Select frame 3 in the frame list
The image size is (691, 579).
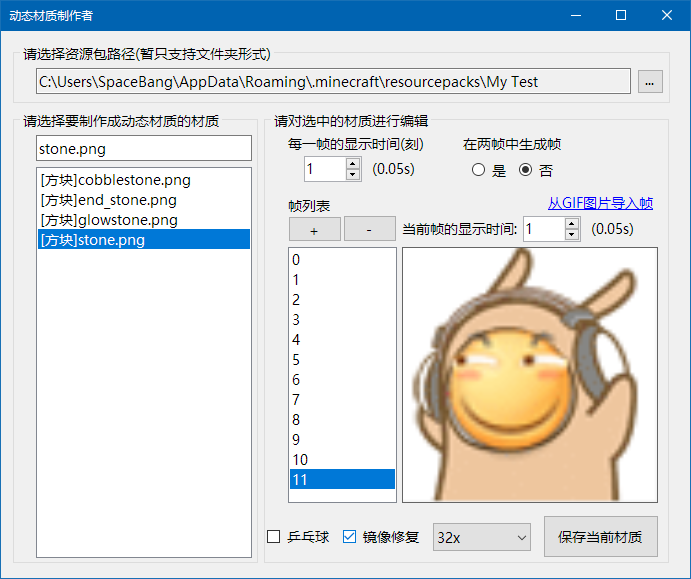pyautogui.click(x=342, y=319)
